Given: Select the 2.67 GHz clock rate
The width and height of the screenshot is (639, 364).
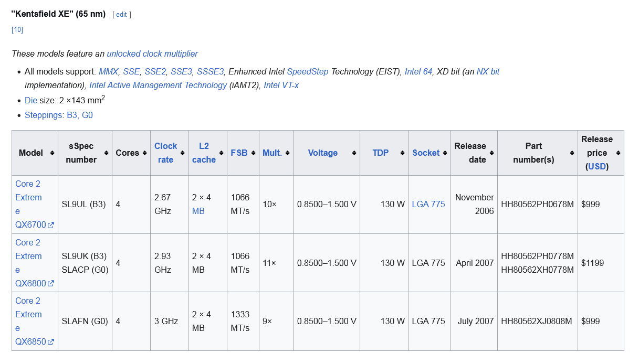Looking at the screenshot, I should (x=163, y=205).
